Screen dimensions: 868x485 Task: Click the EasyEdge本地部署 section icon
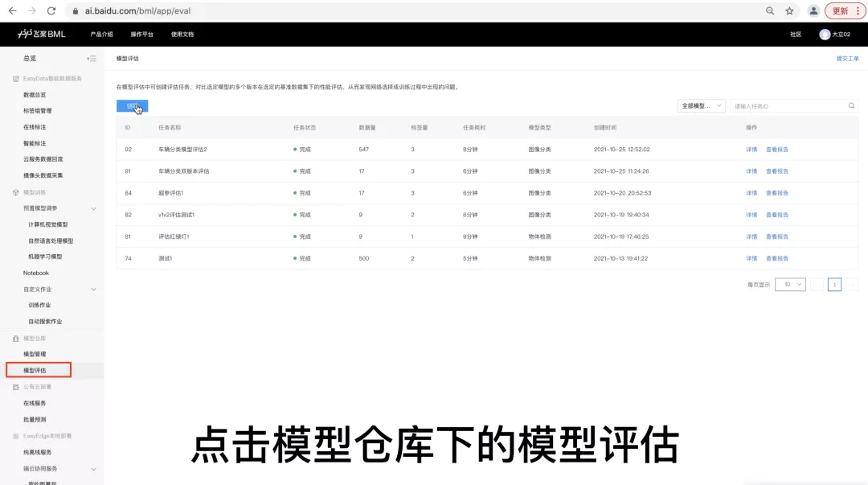coord(15,436)
